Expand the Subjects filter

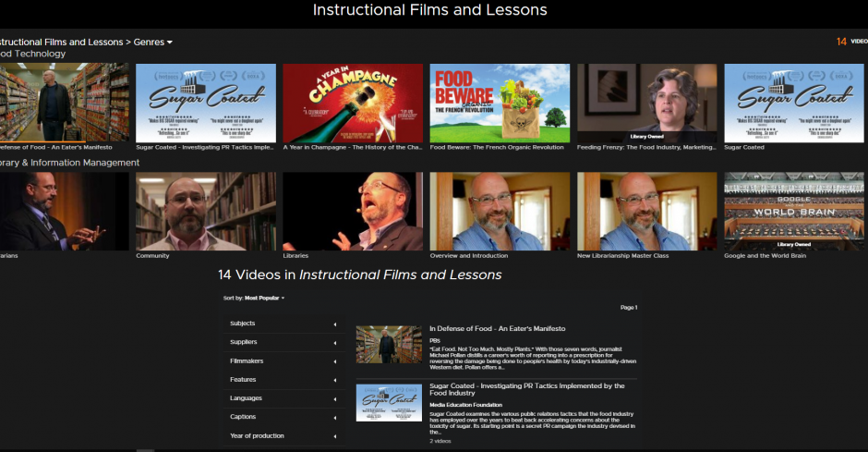[x=283, y=324]
